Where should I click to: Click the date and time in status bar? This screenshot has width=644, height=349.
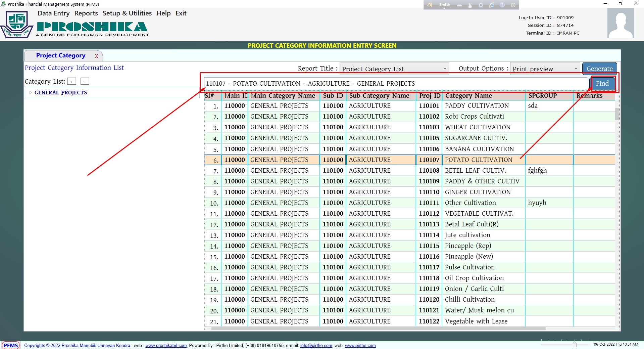616,344
